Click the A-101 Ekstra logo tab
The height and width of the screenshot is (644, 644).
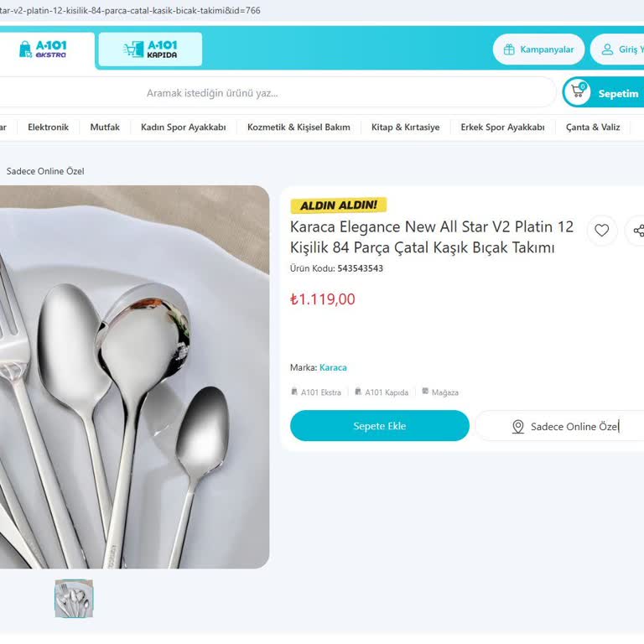tap(44, 49)
